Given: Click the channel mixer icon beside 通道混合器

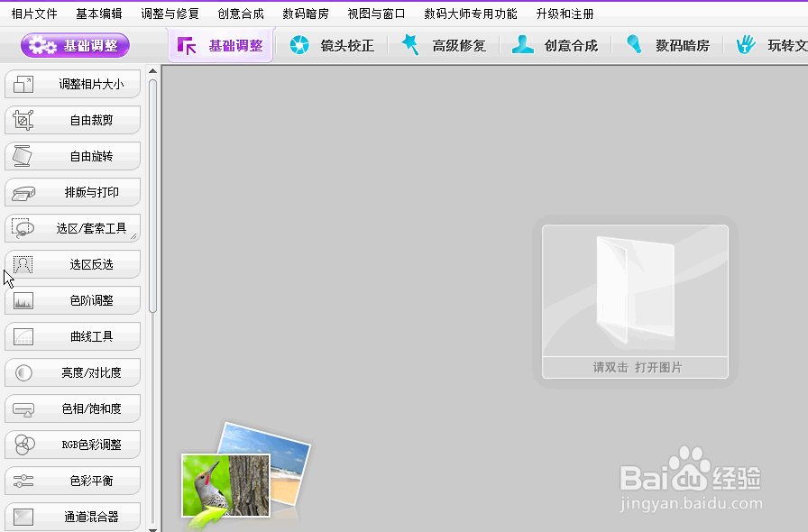Looking at the screenshot, I should coord(23,517).
